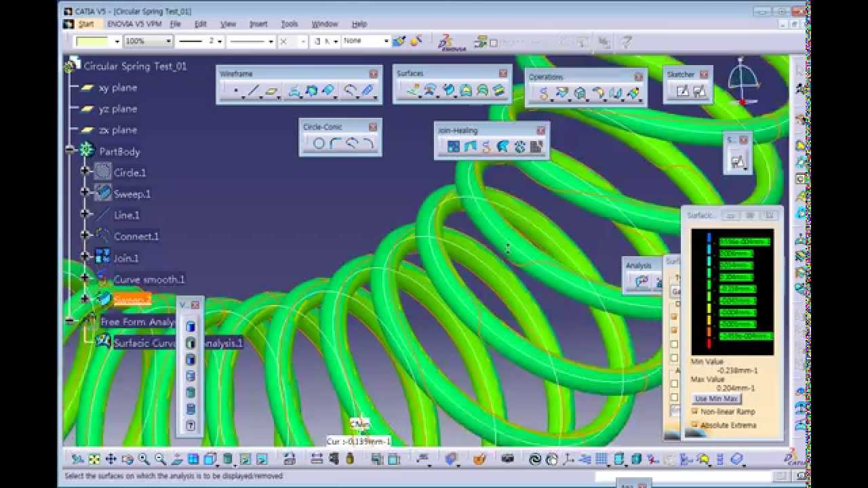Select Connect.1 in the specification tree
Image resolution: width=868 pixels, height=488 pixels.
point(136,236)
